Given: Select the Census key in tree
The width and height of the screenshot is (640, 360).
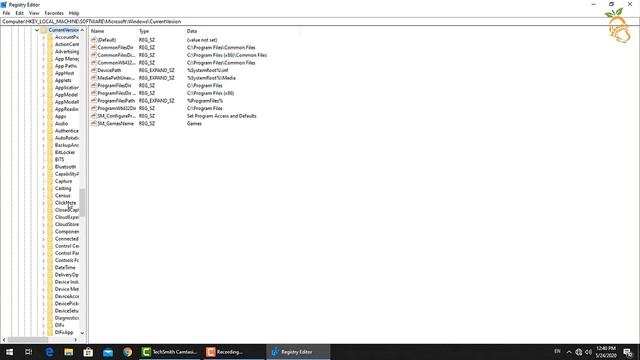Looking at the screenshot, I should click(x=62, y=196).
